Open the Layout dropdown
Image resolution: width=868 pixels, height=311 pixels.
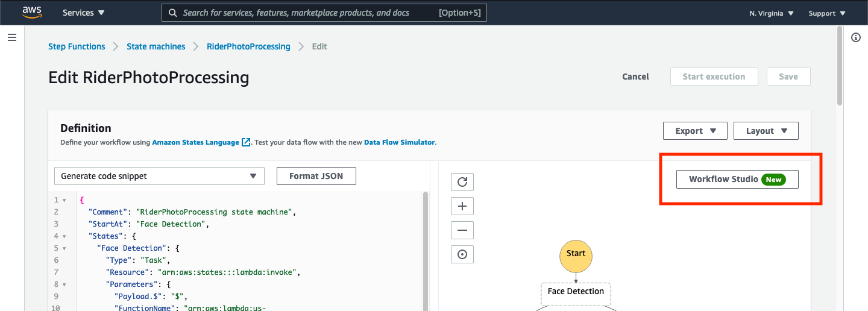pos(766,131)
